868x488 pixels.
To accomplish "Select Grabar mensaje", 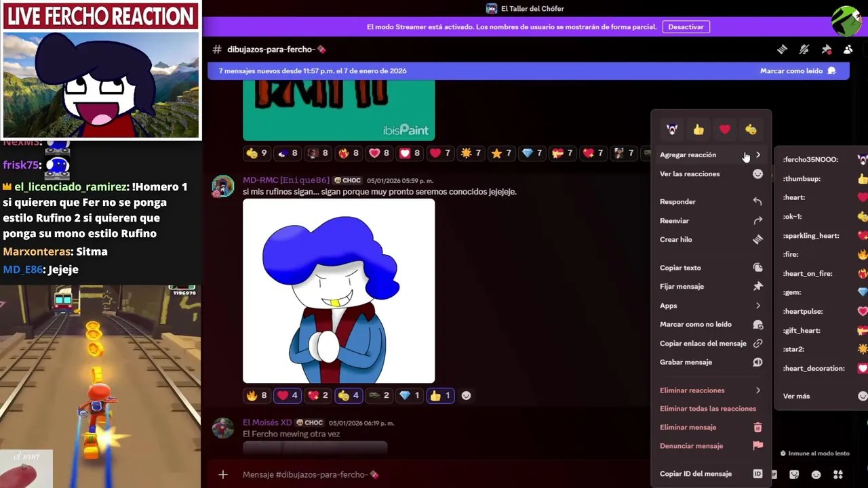I will [x=711, y=362].
